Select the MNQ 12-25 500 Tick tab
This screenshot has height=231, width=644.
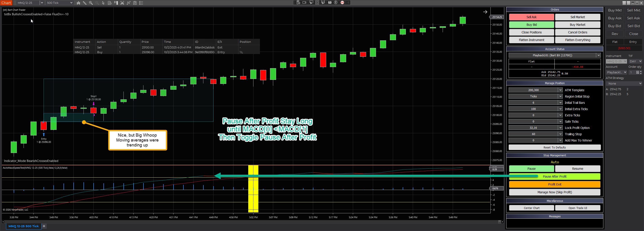24,226
